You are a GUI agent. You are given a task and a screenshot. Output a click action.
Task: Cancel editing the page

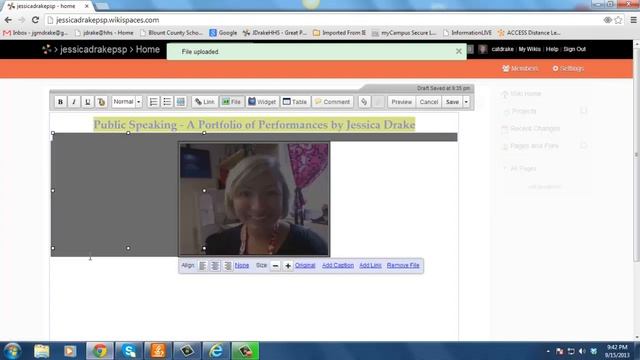click(x=429, y=102)
